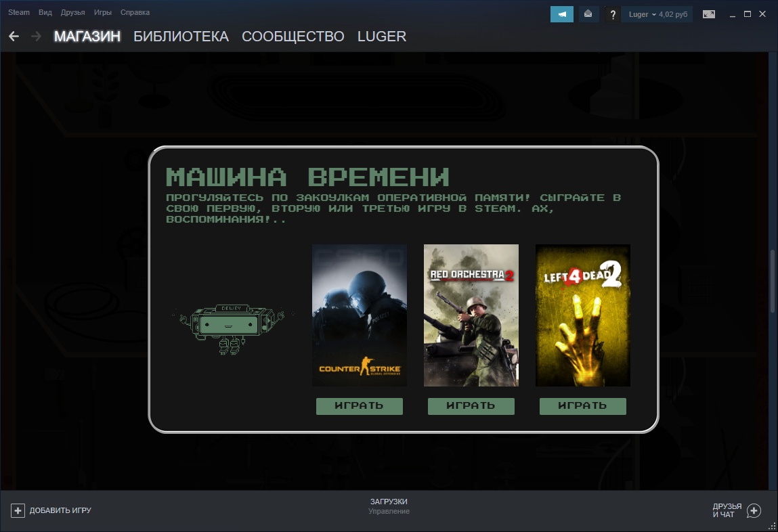This screenshot has width=778, height=532.
Task: Open the Вид menu
Action: (45, 13)
